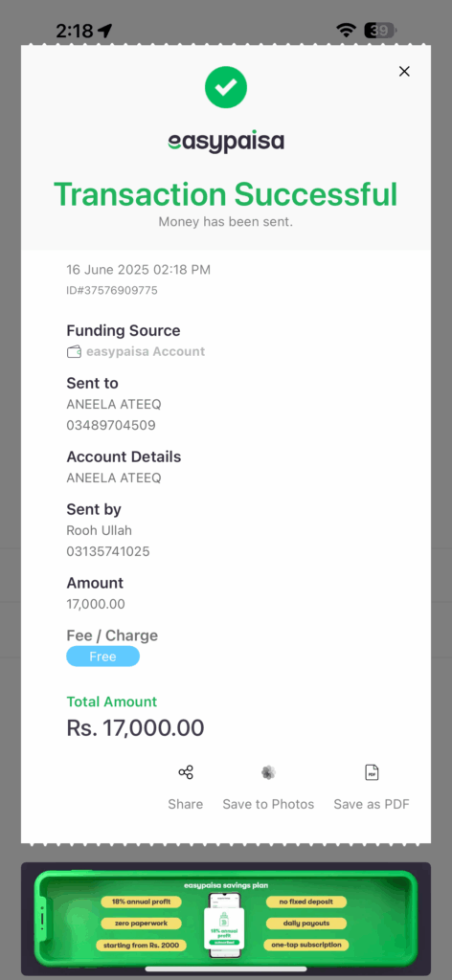
Task: Tap the battery indicator in status bar
Action: point(380,30)
